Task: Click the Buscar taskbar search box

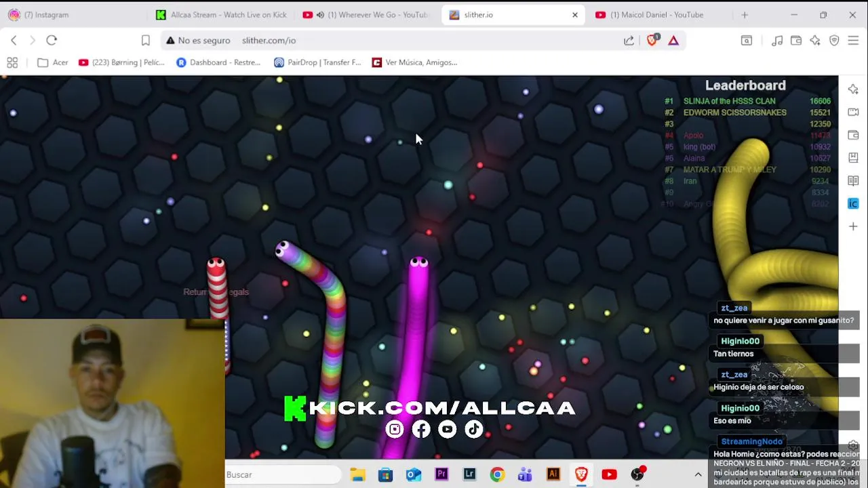Action: tap(283, 474)
